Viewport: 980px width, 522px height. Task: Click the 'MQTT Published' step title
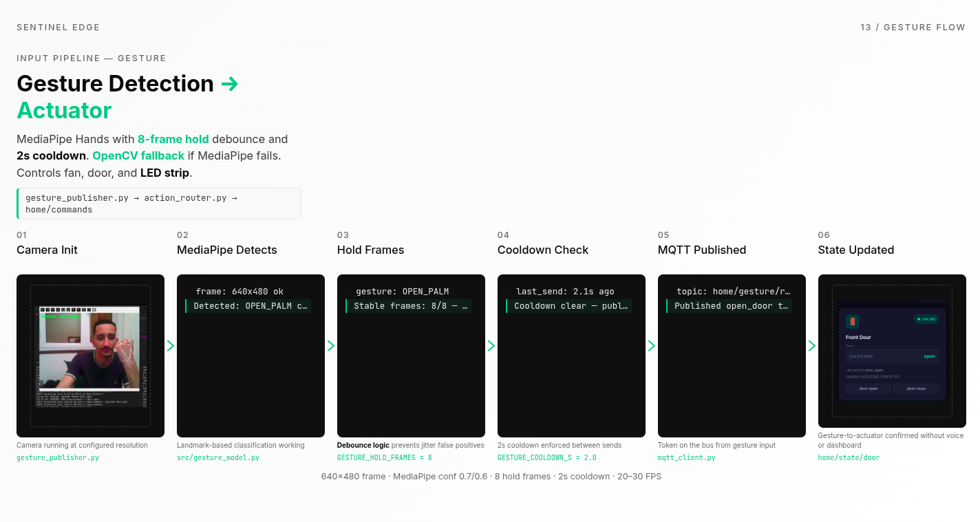702,250
